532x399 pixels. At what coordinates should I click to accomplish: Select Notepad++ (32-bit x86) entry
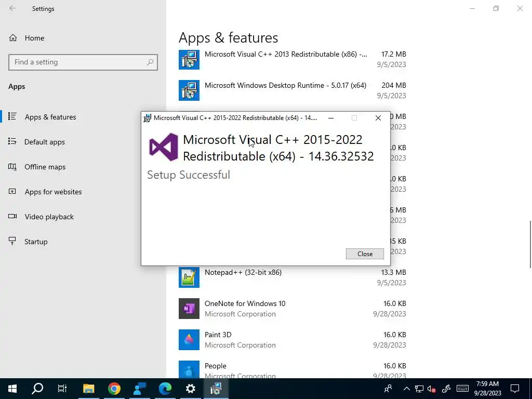(x=292, y=277)
